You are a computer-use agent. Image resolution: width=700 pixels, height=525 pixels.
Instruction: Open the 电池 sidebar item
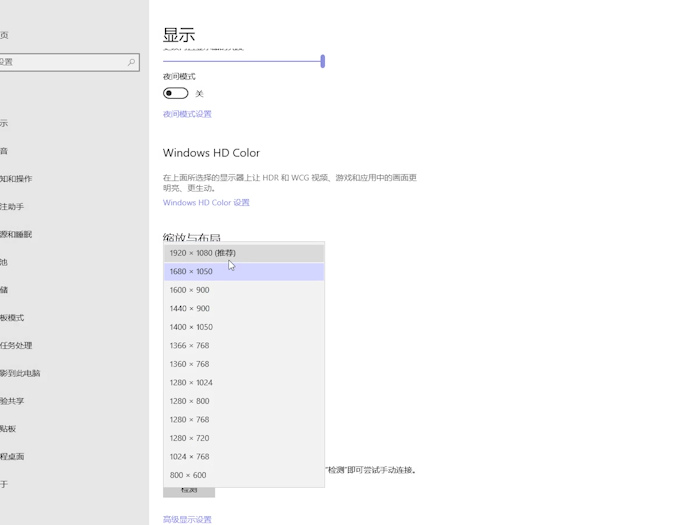4,262
